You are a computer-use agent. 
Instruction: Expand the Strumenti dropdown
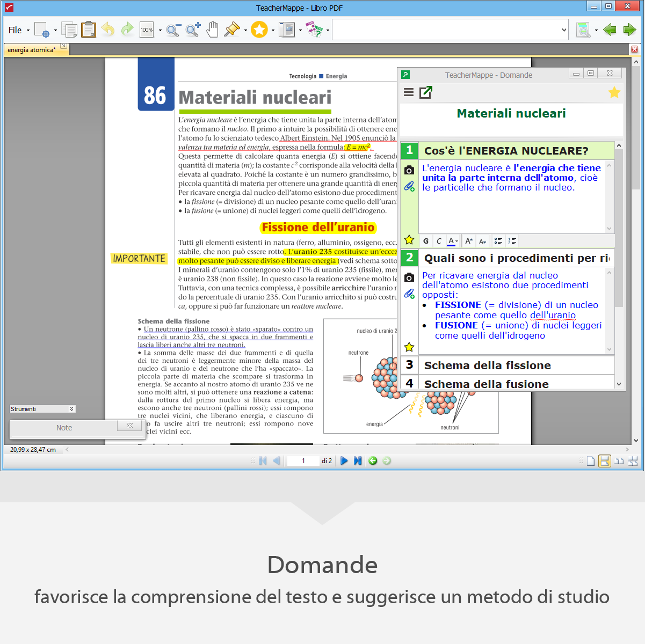tap(71, 409)
